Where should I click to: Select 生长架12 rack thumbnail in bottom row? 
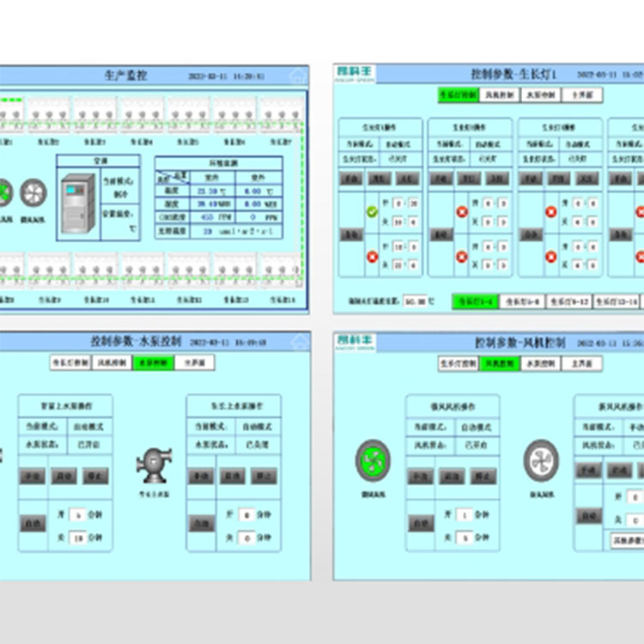(190, 270)
